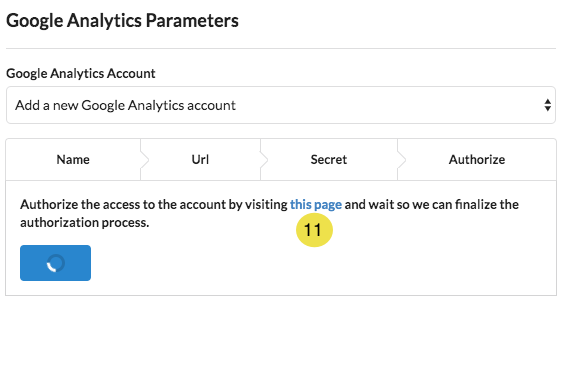Select the Authorize step tab
The image size is (573, 365).
click(x=477, y=159)
